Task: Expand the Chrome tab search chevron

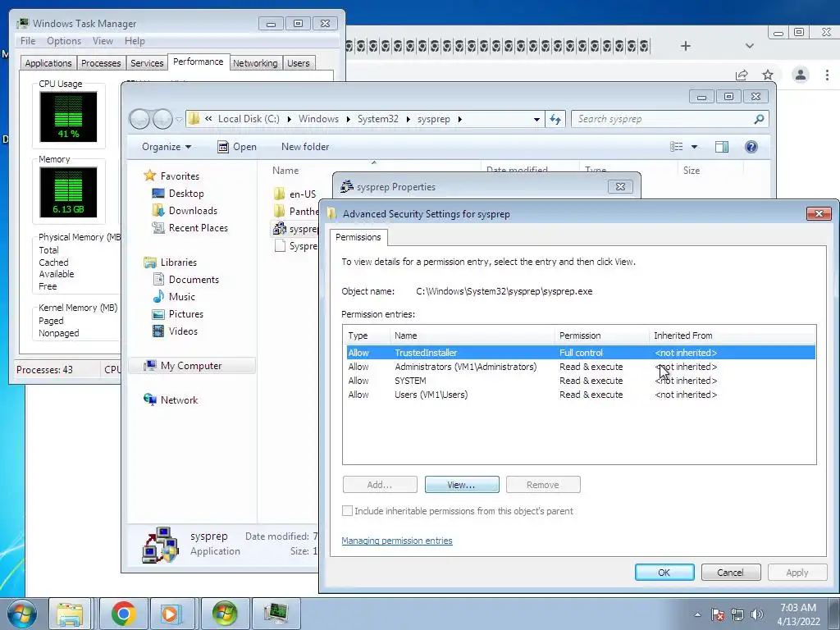Action: pyautogui.click(x=750, y=46)
